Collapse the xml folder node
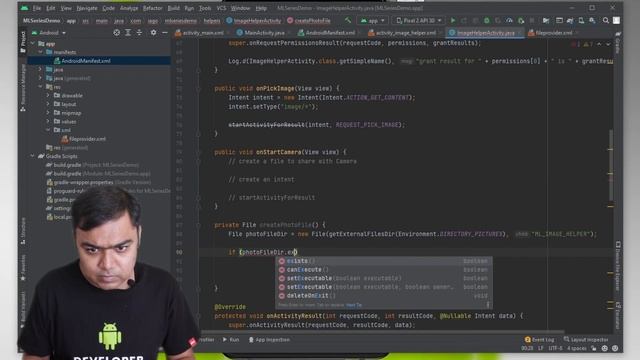 point(48,130)
